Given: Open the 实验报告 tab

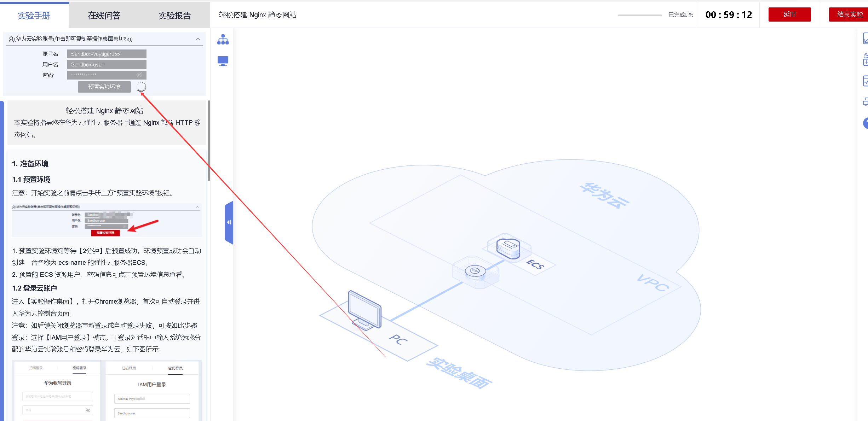Looking at the screenshot, I should pos(174,15).
